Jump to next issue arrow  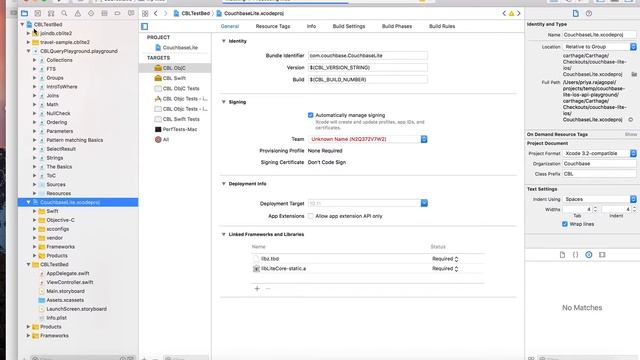click(519, 13)
